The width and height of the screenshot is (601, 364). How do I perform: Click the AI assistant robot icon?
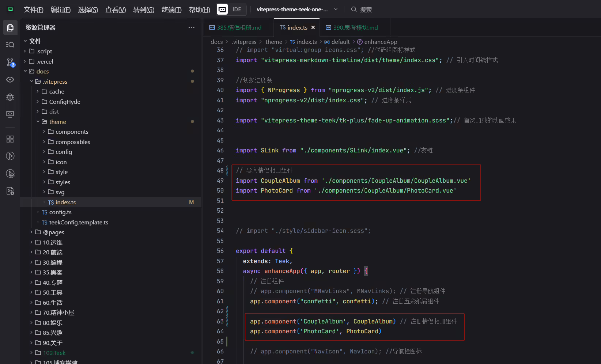pos(222,10)
